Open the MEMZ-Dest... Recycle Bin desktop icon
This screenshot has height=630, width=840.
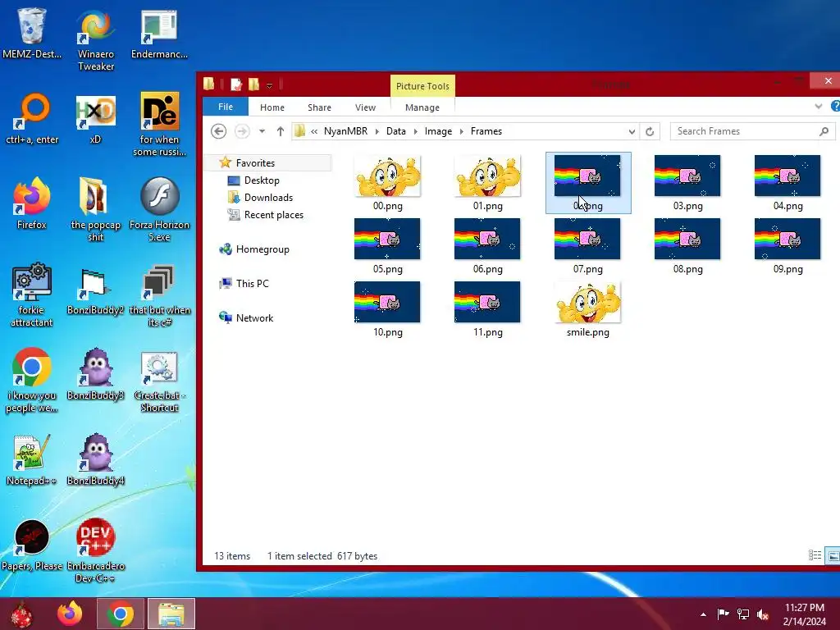(32, 33)
